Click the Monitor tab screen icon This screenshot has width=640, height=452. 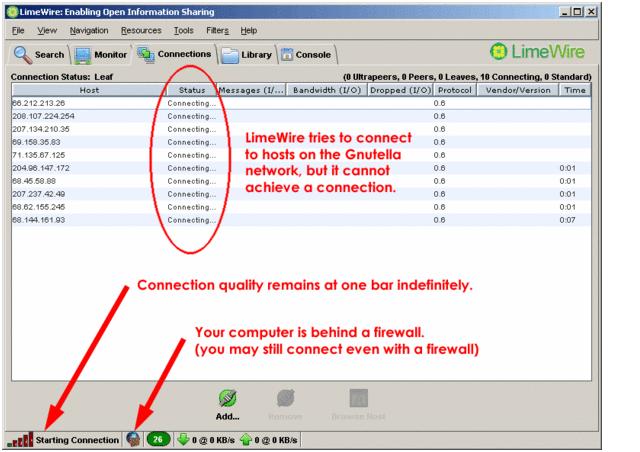tap(83, 56)
